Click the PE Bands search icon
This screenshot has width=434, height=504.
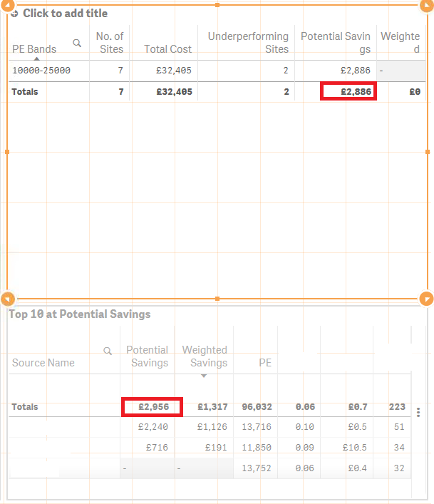(x=77, y=43)
